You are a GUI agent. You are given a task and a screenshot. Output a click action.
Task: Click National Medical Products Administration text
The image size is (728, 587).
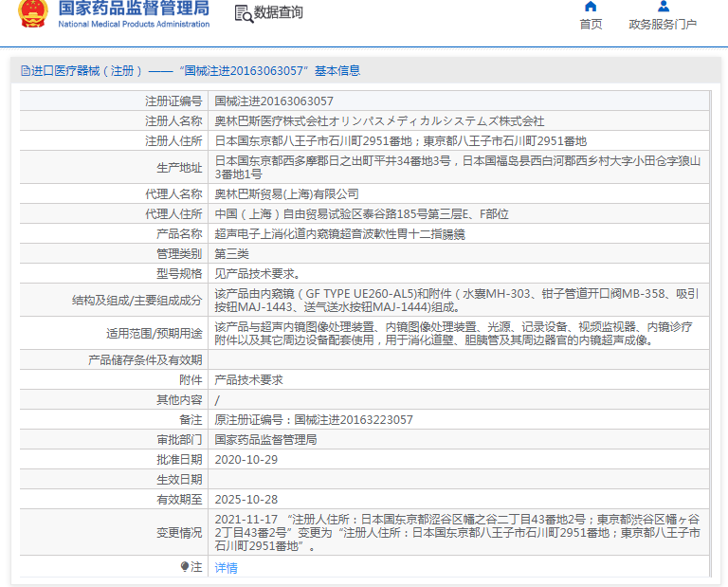click(x=134, y=24)
